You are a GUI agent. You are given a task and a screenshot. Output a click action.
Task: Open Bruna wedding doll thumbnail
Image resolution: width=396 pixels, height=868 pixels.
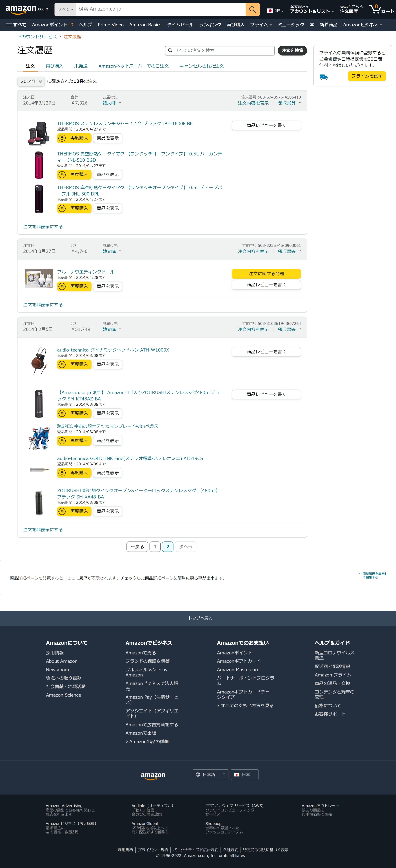39,278
